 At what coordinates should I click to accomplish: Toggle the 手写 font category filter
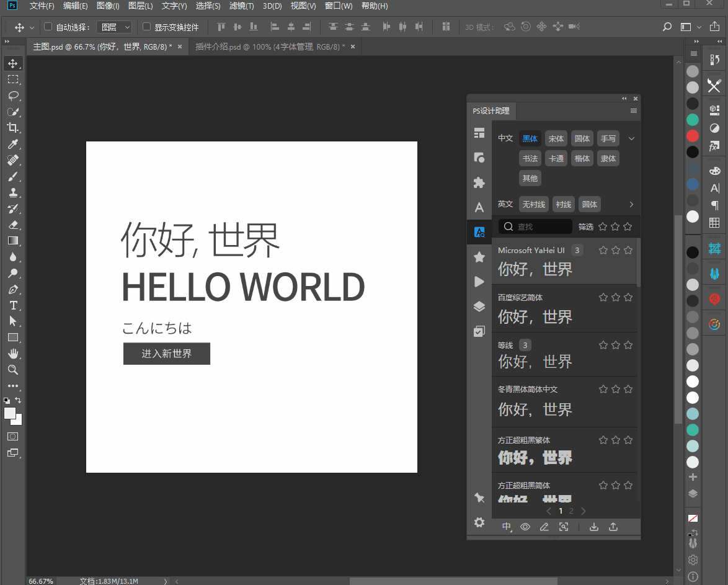tap(608, 138)
